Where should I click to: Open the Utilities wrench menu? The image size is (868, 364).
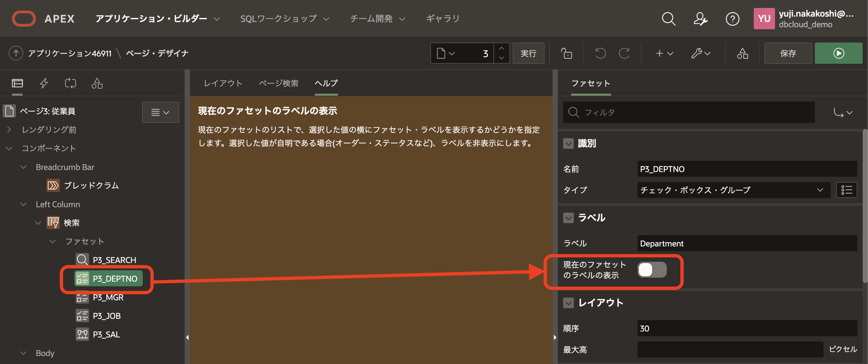point(701,53)
